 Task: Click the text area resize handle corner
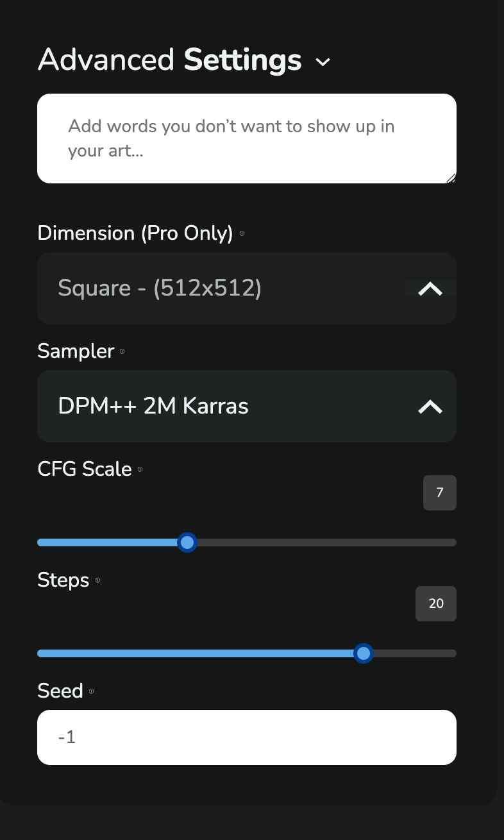tap(451, 178)
